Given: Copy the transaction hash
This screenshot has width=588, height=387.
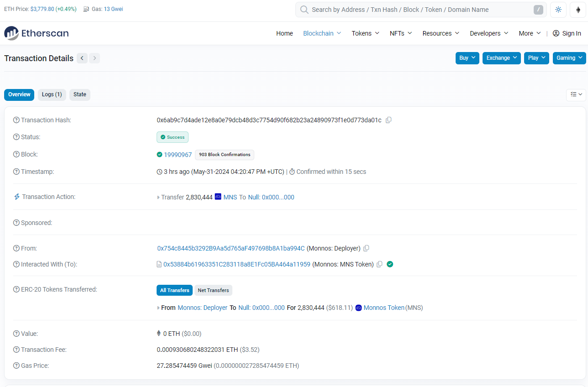Looking at the screenshot, I should [388, 120].
